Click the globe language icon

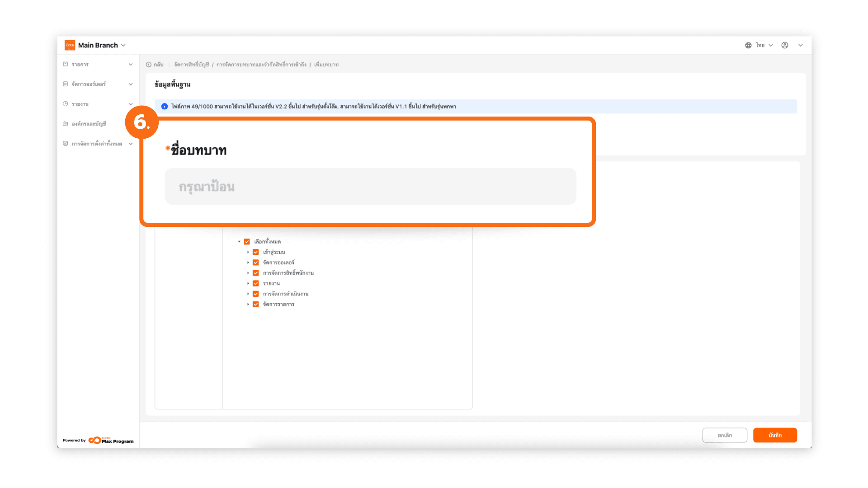[748, 45]
